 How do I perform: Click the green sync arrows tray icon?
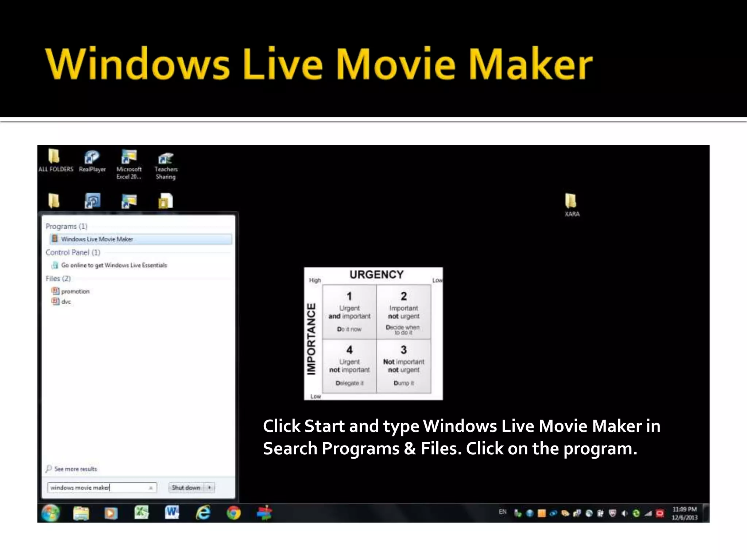(x=636, y=513)
